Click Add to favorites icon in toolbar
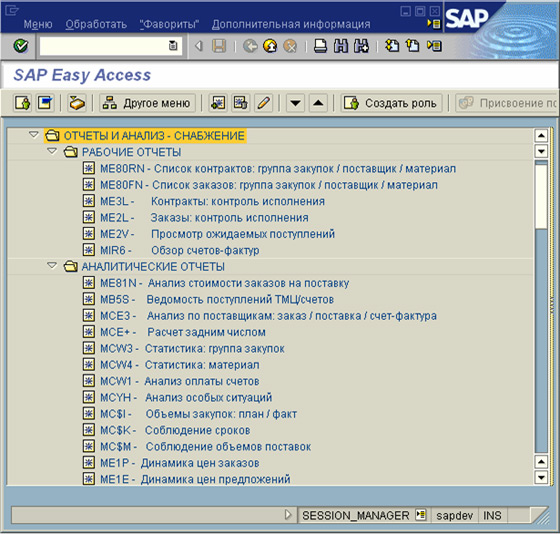The image size is (560, 534). point(218,103)
